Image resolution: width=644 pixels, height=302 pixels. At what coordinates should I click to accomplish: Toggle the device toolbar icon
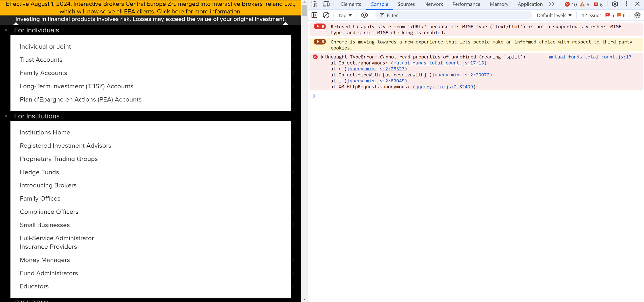pyautogui.click(x=326, y=4)
